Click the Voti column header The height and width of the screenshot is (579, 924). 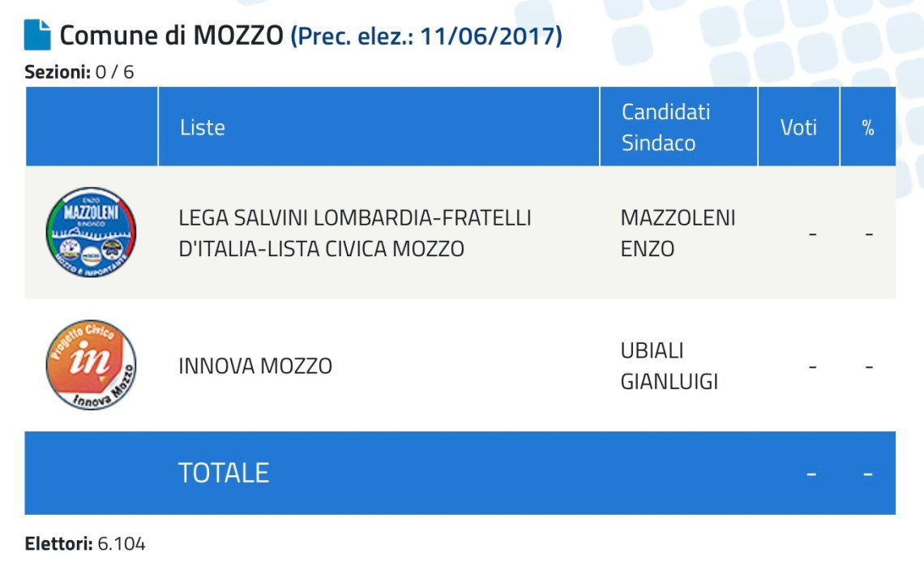click(798, 127)
